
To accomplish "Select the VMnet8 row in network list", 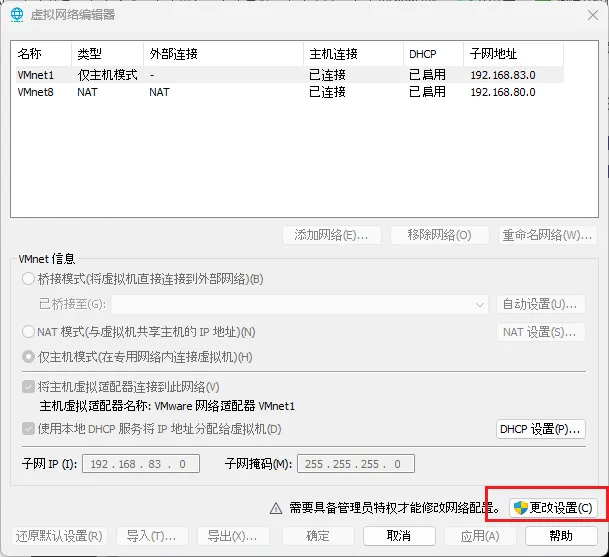I will point(290,92).
